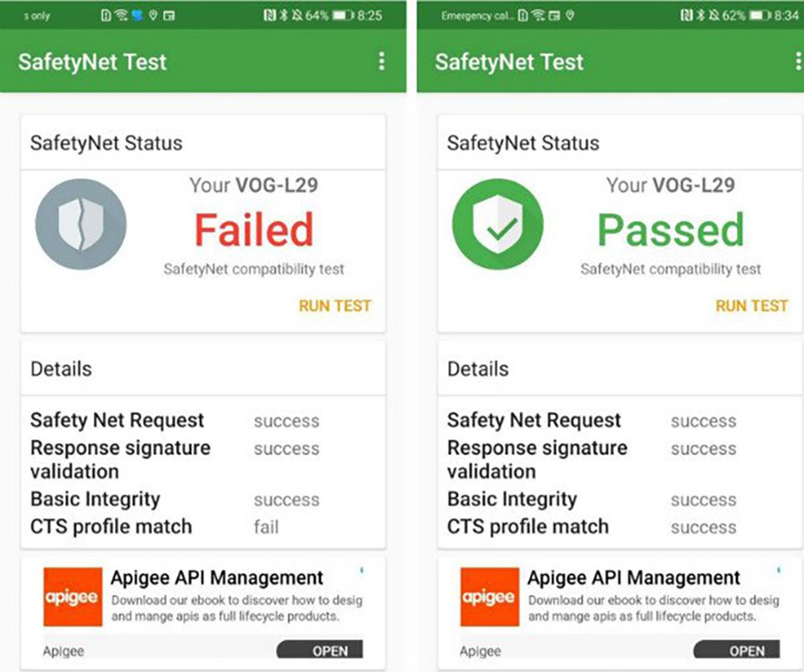
Task: Run the test on the Failed screen
Action: (x=335, y=306)
